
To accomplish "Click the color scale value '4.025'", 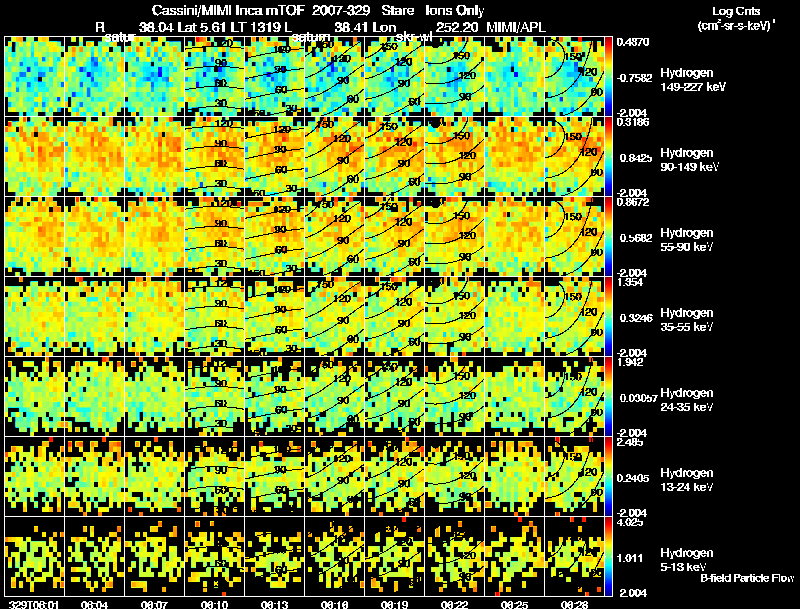I will click(630, 522).
